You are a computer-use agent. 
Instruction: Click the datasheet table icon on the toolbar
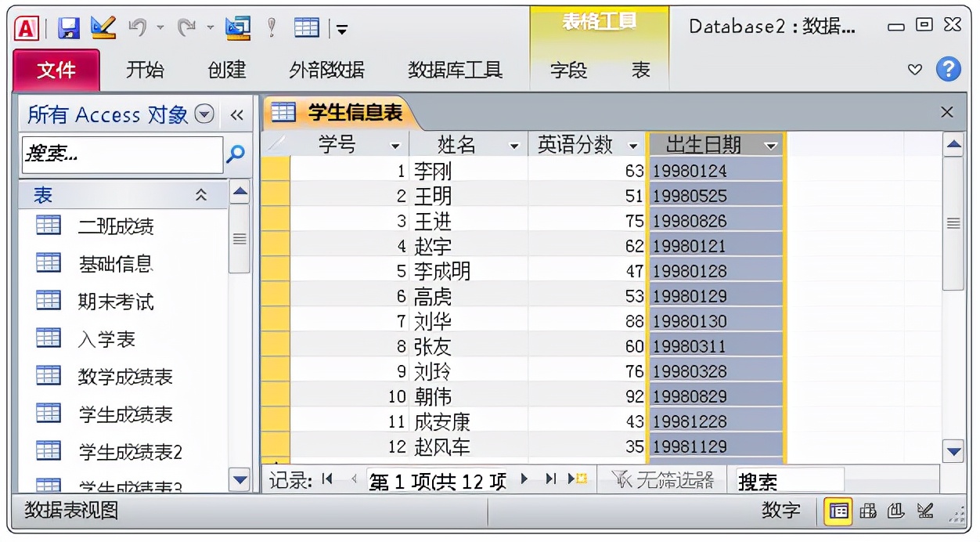[307, 26]
